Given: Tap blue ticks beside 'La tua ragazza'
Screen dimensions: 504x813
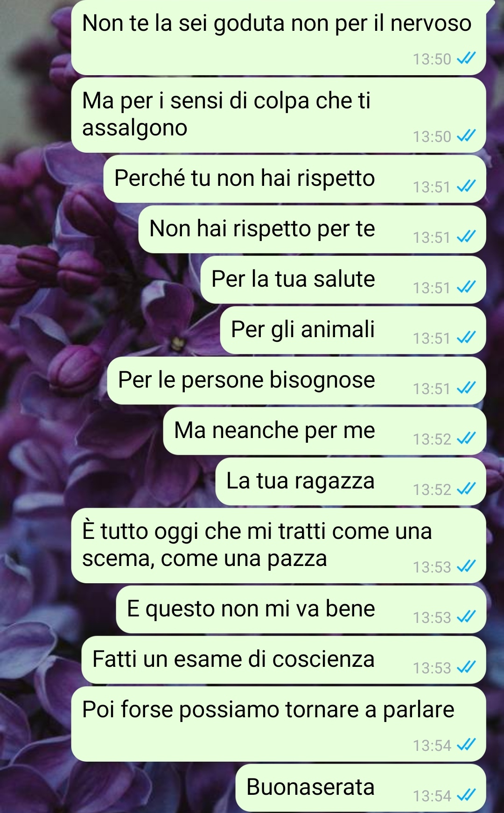Looking at the screenshot, I should 466,488.
